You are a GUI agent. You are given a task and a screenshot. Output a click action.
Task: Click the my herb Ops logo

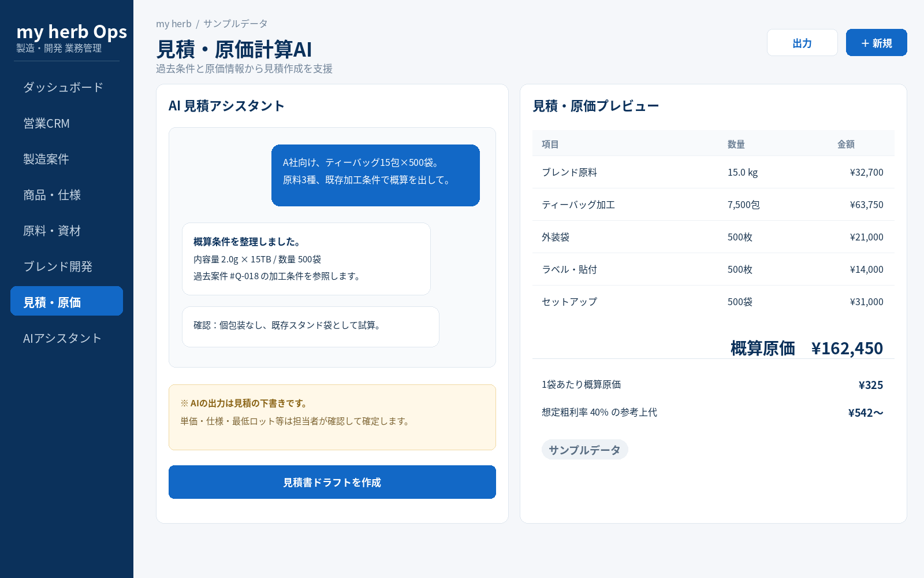[72, 32]
